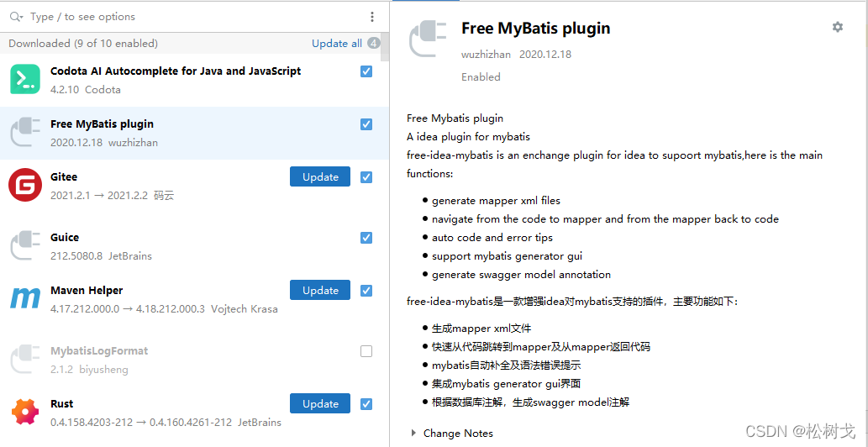Update the Rust plugin

tap(320, 404)
